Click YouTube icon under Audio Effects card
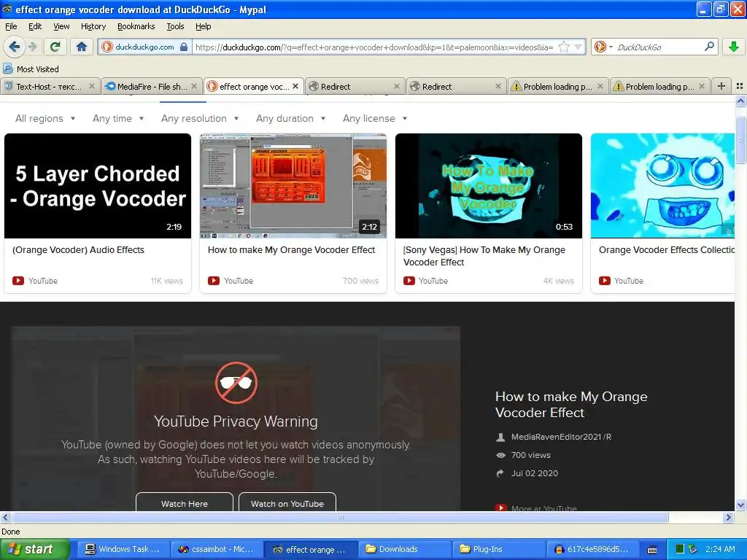This screenshot has width=747, height=560. pyautogui.click(x=18, y=281)
